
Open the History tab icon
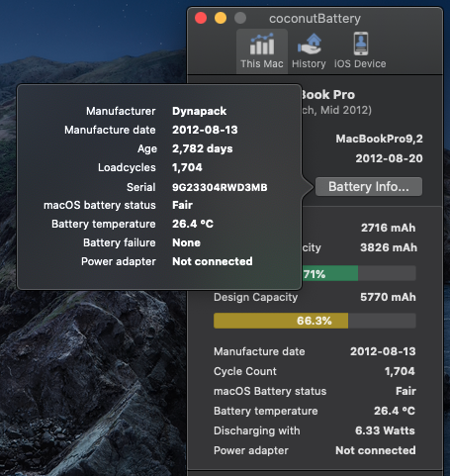click(x=309, y=50)
